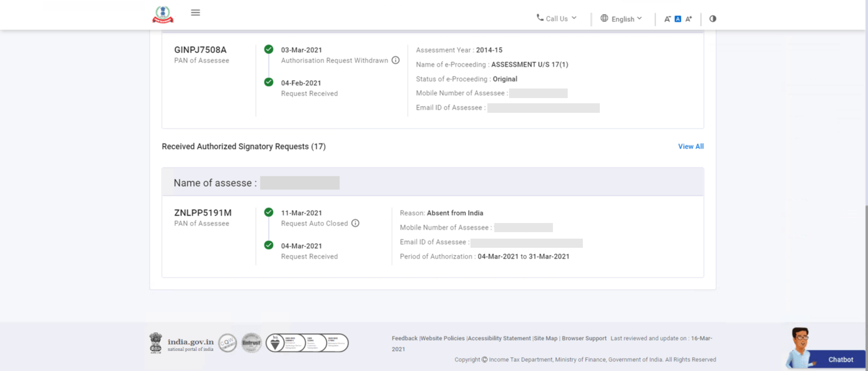Increase the font size with A+

tap(688, 19)
